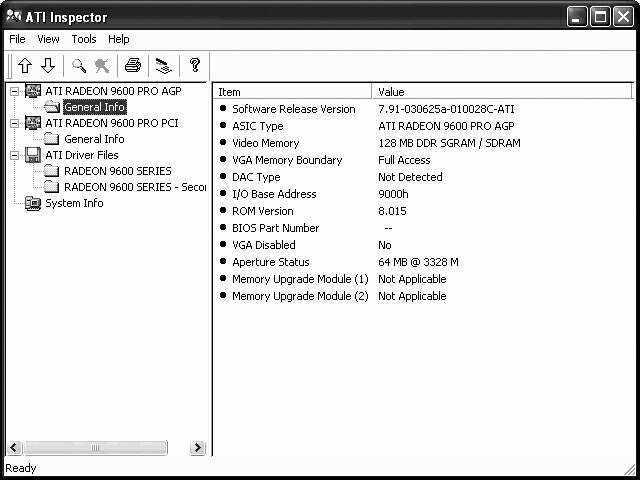Image resolution: width=640 pixels, height=480 pixels.
Task: Open the Tools menu
Action: [84, 39]
